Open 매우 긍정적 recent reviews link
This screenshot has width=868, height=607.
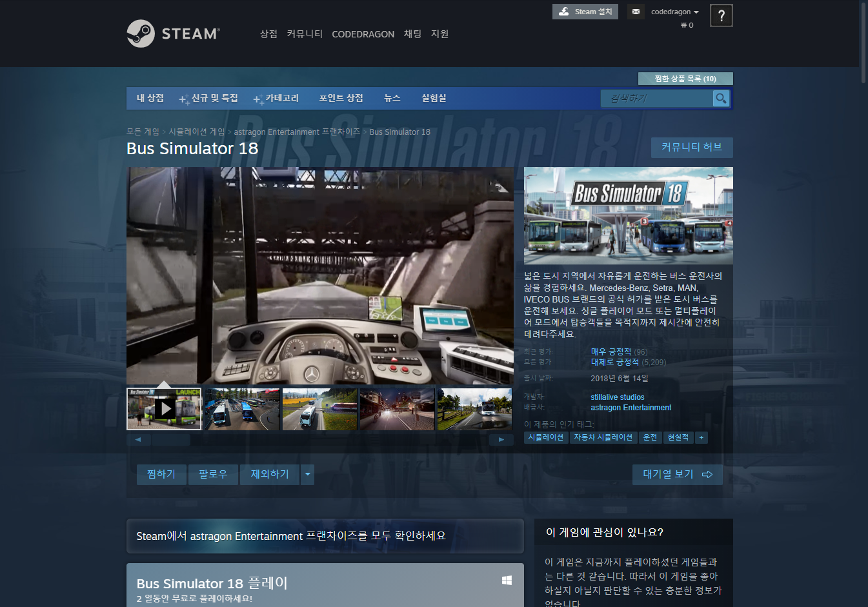pos(611,352)
